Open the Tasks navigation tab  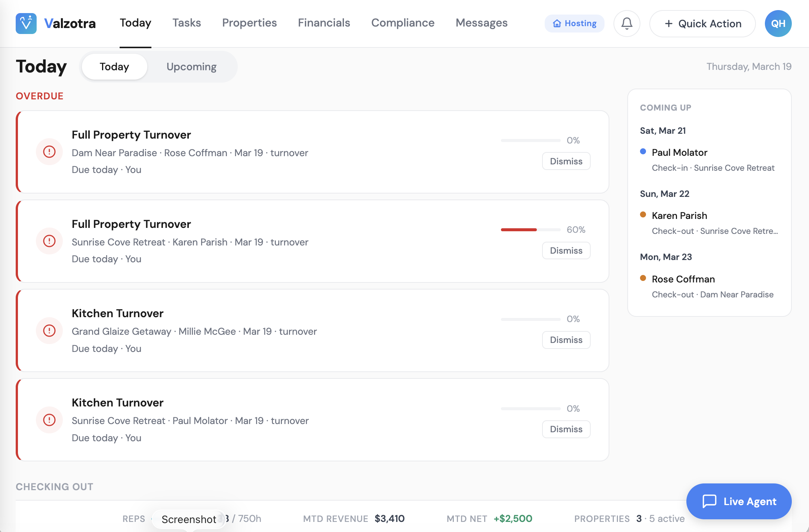coord(187,23)
